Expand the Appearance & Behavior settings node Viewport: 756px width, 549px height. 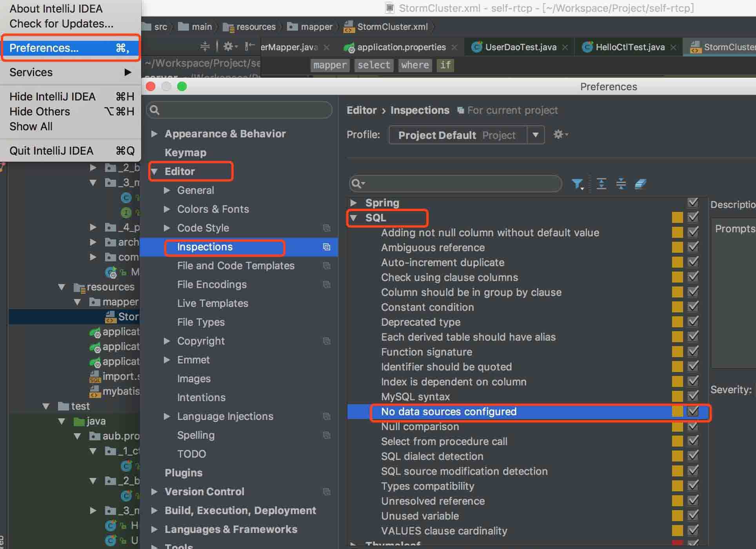154,134
